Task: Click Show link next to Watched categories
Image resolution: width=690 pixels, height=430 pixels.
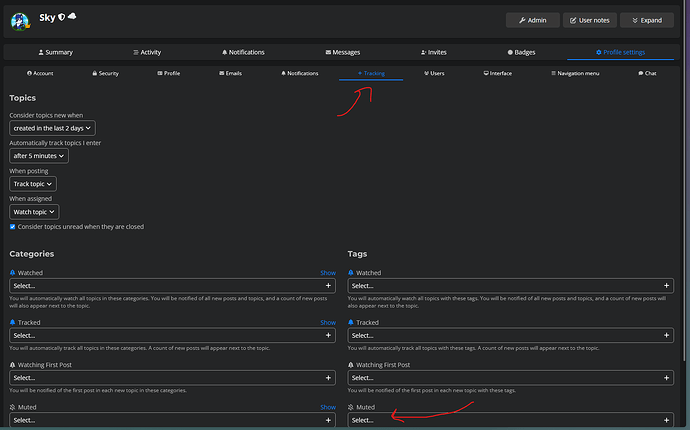Action: point(328,273)
